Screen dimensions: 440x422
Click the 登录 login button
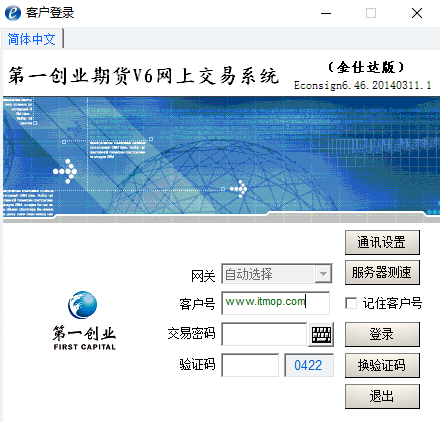tap(382, 334)
